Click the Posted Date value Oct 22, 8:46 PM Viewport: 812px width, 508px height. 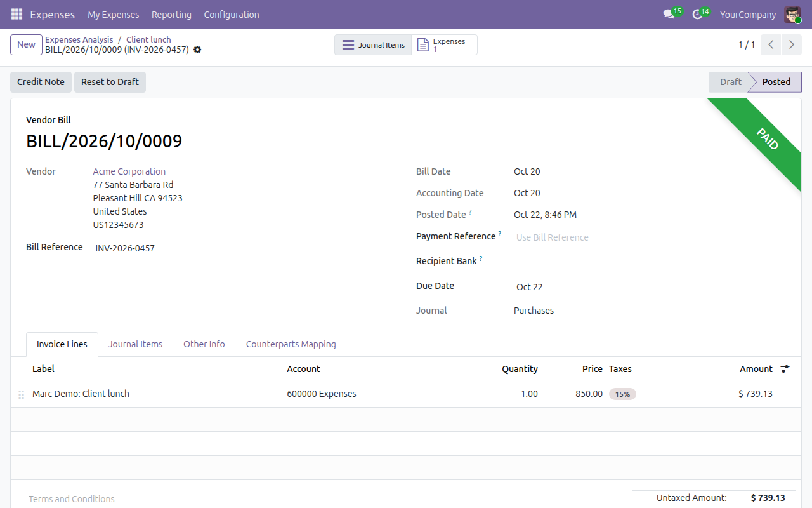point(545,215)
